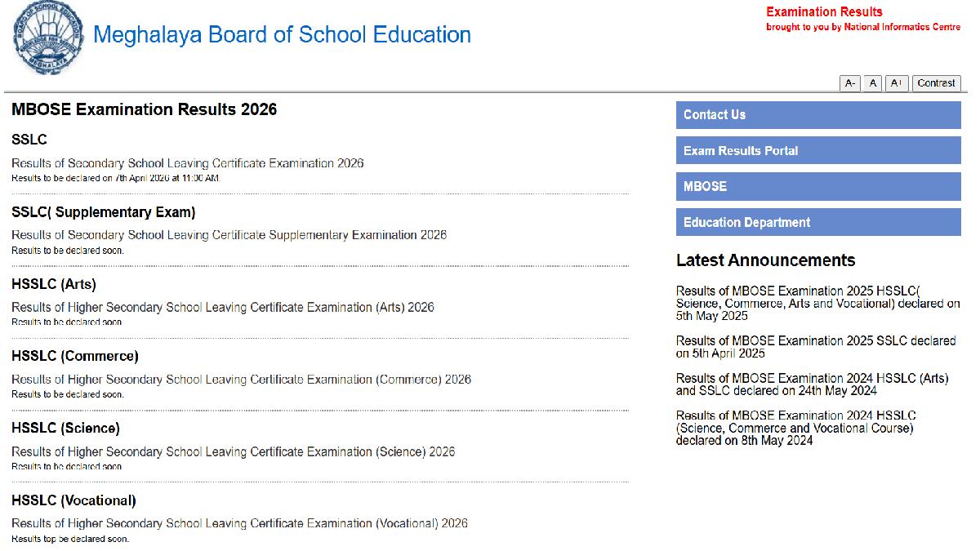Click the A- decrease font size control
The image size is (980, 551).
850,82
